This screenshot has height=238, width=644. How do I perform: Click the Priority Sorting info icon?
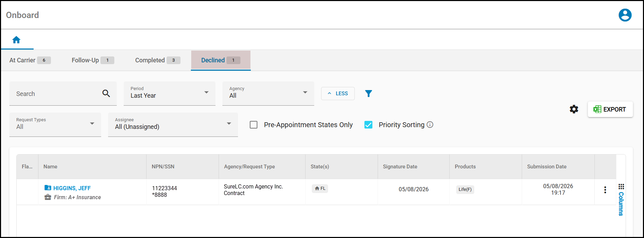pyautogui.click(x=430, y=125)
